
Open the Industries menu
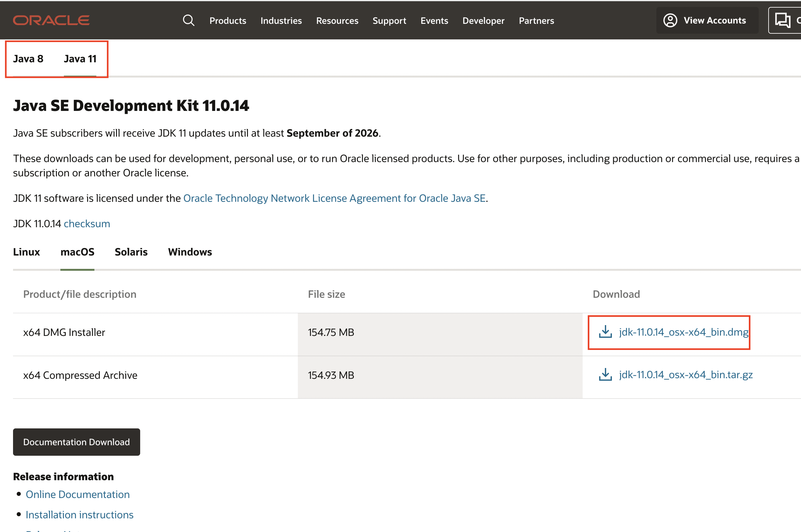[281, 21]
